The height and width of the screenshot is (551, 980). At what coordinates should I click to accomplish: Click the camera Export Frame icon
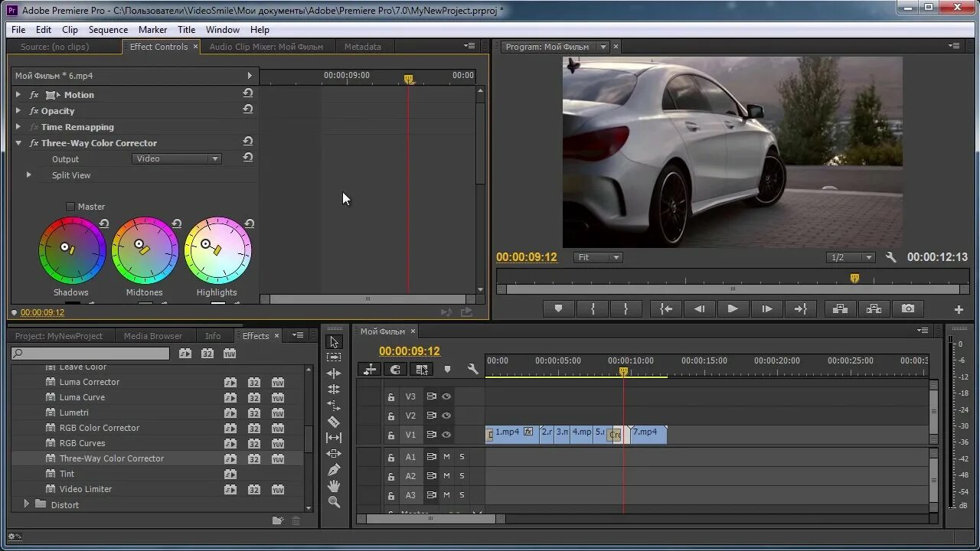tap(908, 308)
